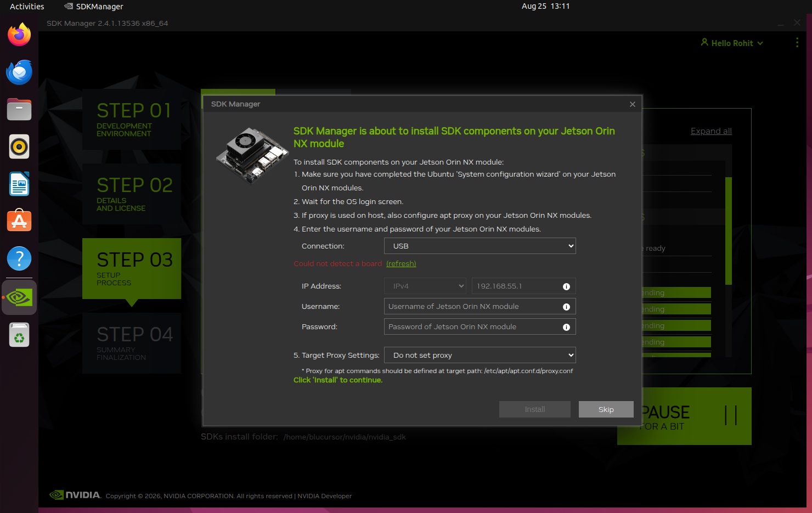
Task: Open Rhythmbox music player icon
Action: (x=19, y=146)
